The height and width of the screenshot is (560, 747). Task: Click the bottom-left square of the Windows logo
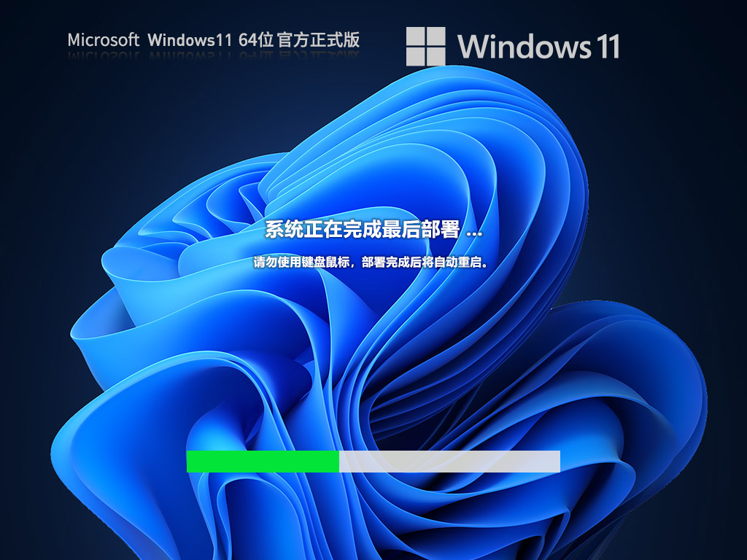point(417,57)
